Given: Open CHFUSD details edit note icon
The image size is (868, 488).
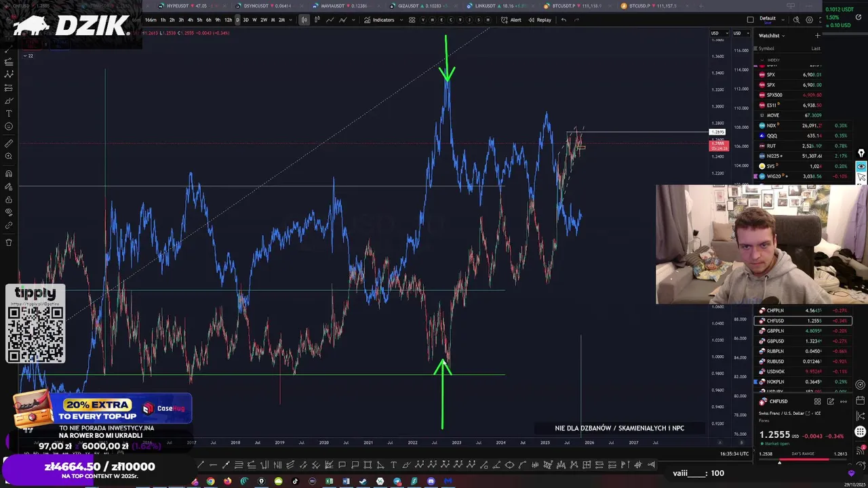Looking at the screenshot, I should (x=830, y=401).
